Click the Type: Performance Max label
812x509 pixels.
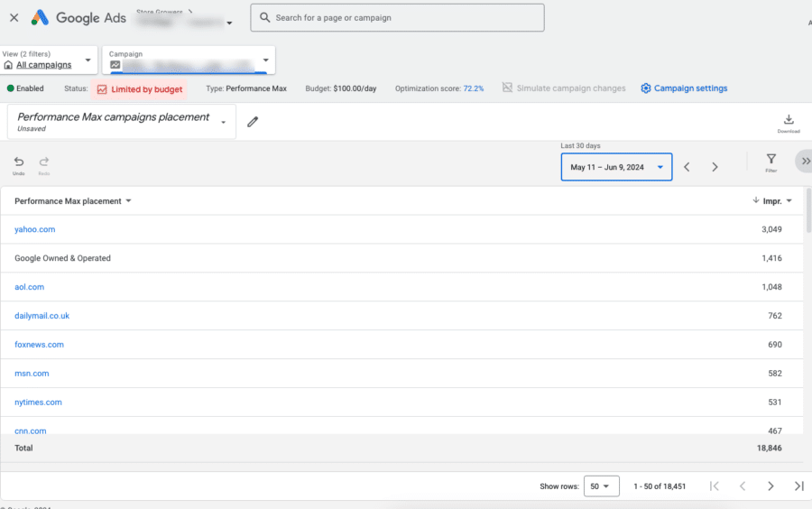[246, 88]
